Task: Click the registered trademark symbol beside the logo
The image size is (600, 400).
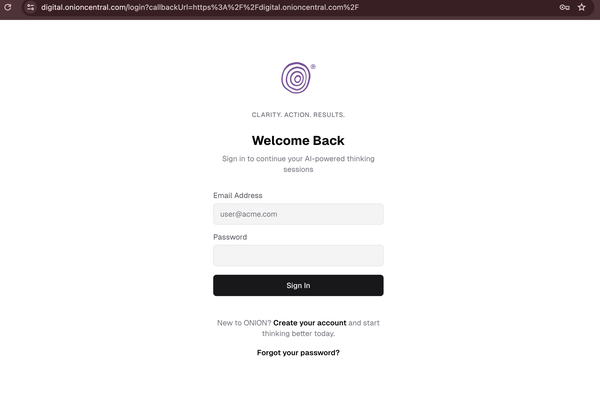Action: [313, 67]
